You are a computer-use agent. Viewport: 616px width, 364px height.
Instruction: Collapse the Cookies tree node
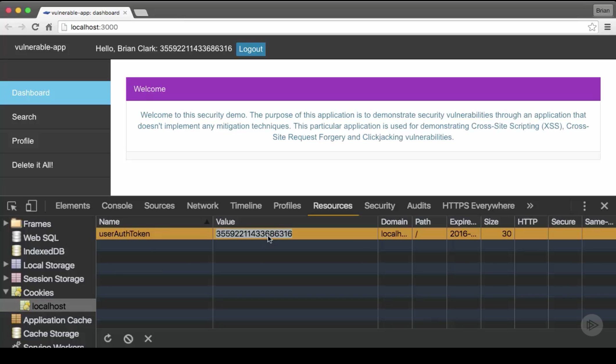tap(5, 292)
